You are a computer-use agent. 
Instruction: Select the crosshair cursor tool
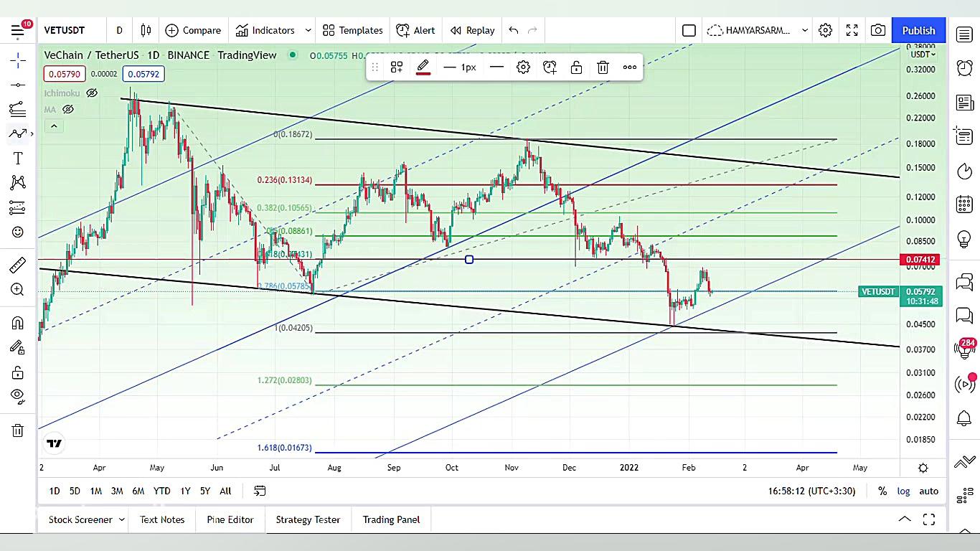click(x=18, y=60)
